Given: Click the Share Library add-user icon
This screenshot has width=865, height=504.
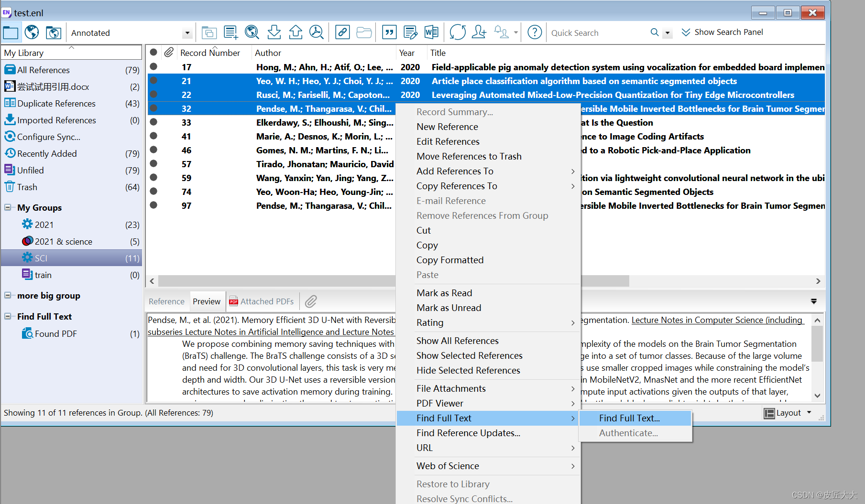Looking at the screenshot, I should tap(479, 32).
